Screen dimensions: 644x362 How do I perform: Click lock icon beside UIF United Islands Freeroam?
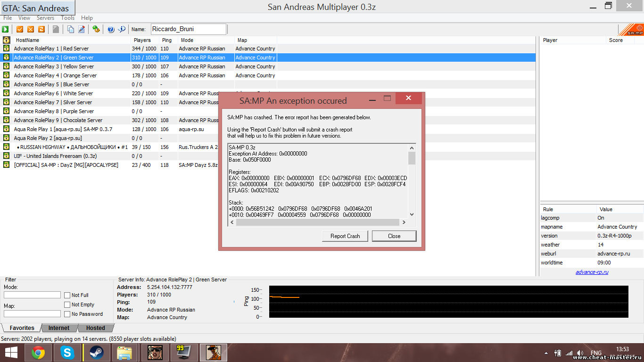click(7, 156)
